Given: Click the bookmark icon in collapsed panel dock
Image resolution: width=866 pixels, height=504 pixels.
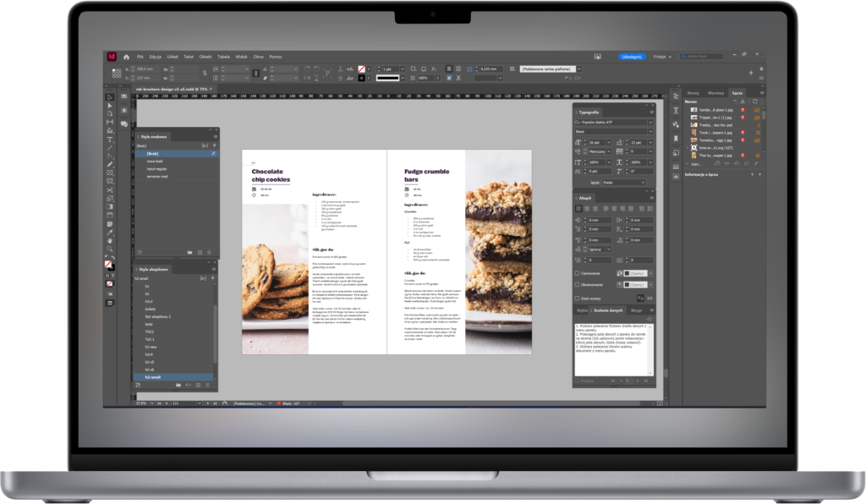Looking at the screenshot, I should pyautogui.click(x=676, y=139).
